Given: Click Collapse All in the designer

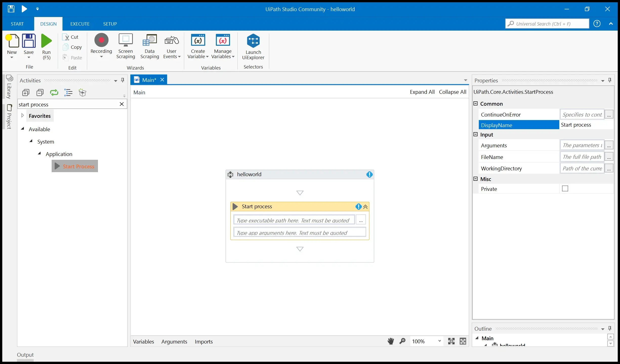Looking at the screenshot, I should tap(452, 92).
